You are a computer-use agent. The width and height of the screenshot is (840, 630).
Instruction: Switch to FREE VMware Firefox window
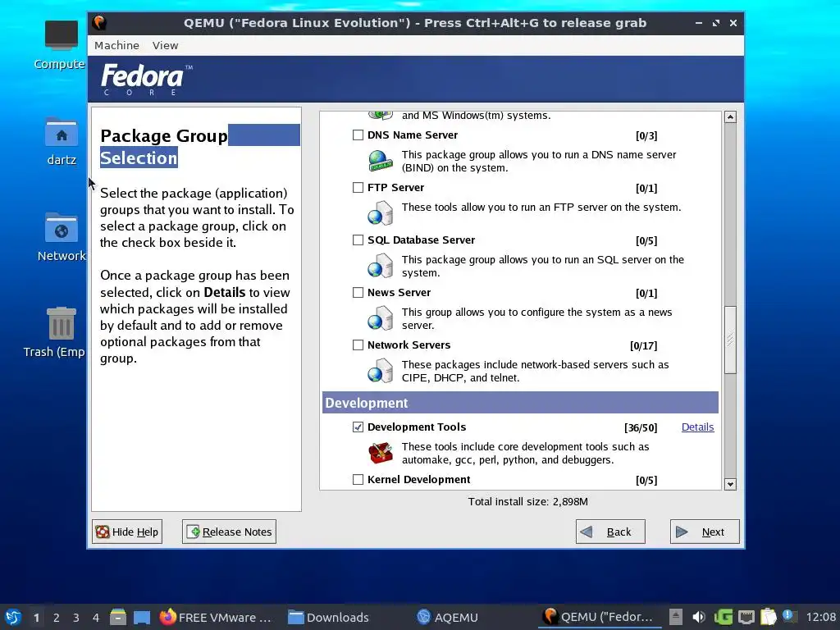pyautogui.click(x=217, y=617)
